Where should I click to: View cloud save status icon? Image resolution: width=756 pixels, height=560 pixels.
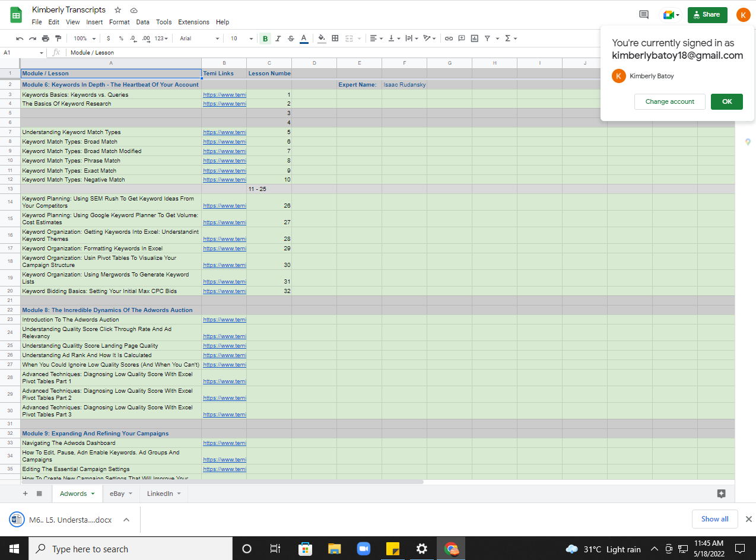134,10
